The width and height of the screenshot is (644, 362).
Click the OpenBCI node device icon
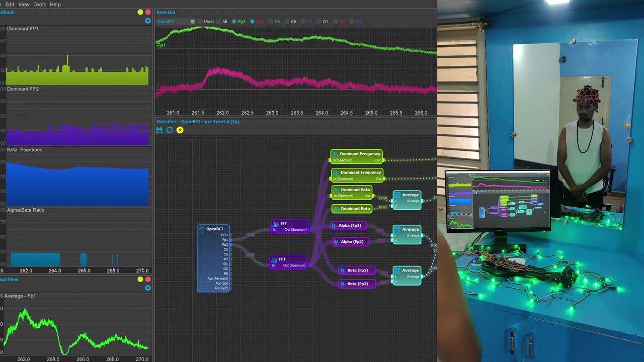202,229
